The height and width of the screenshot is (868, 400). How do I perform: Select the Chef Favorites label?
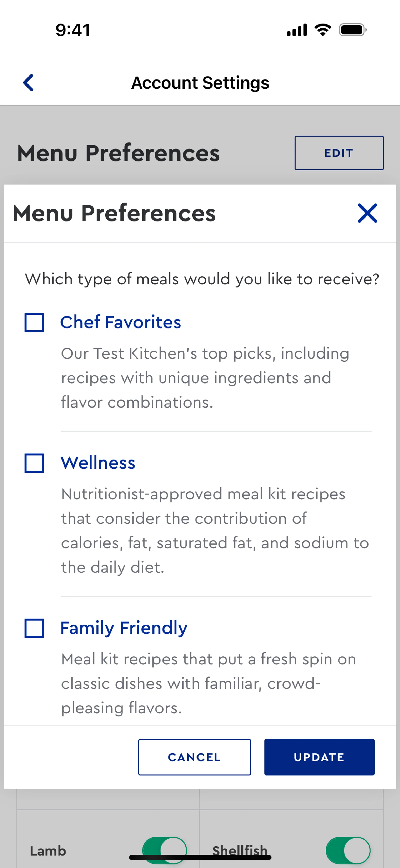(x=121, y=322)
